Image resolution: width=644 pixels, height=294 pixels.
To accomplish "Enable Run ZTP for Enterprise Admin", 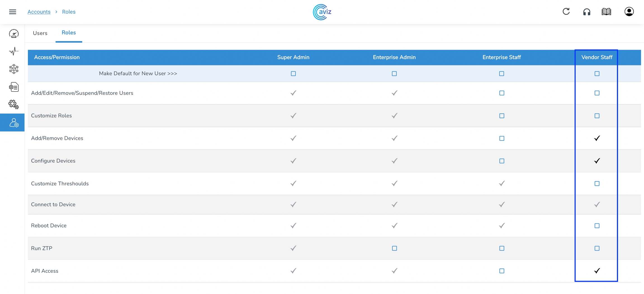I will (394, 248).
